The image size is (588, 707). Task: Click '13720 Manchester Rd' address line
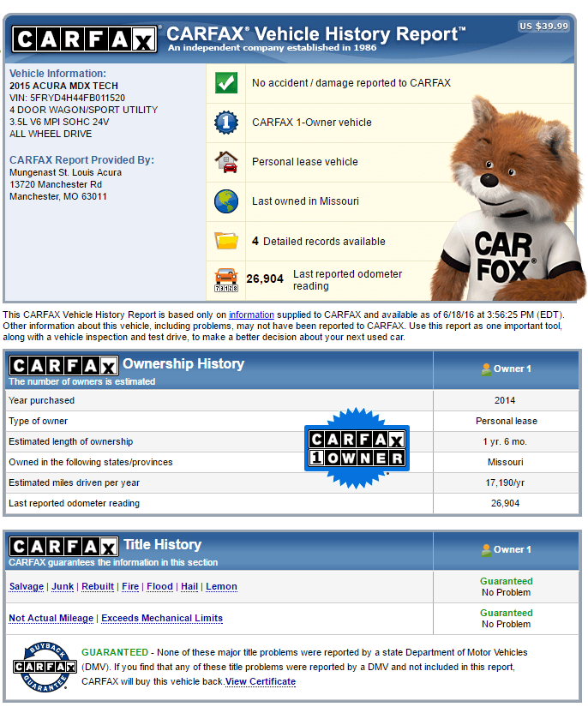click(x=56, y=184)
